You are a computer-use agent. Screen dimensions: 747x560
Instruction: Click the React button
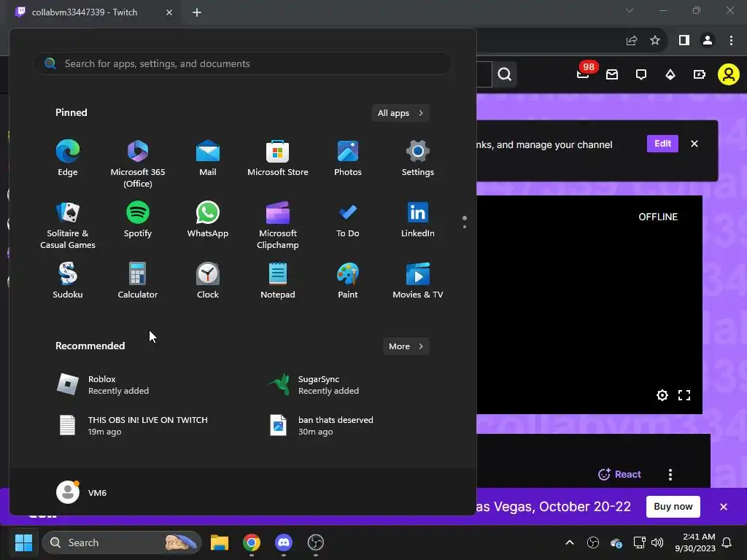click(x=619, y=474)
